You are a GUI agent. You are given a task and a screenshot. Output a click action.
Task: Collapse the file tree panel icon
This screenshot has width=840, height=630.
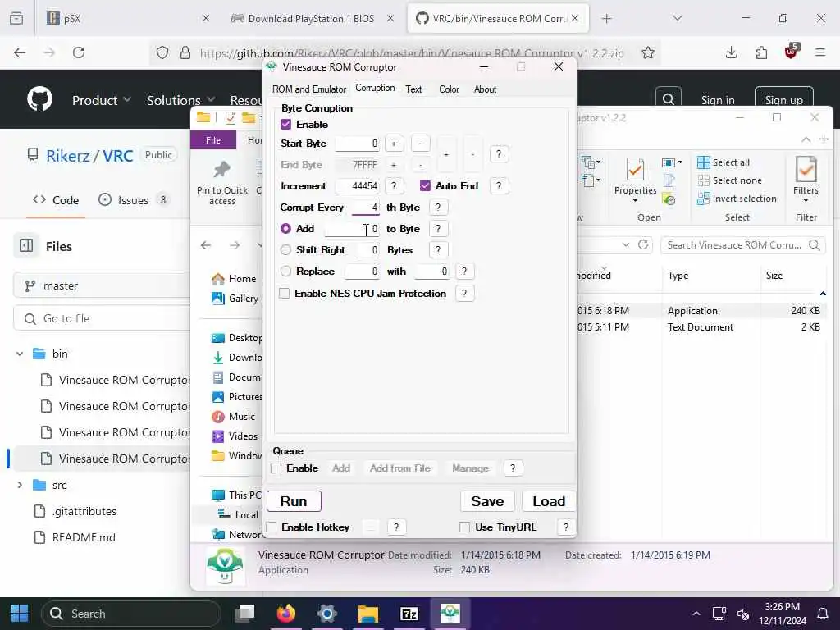(x=26, y=246)
